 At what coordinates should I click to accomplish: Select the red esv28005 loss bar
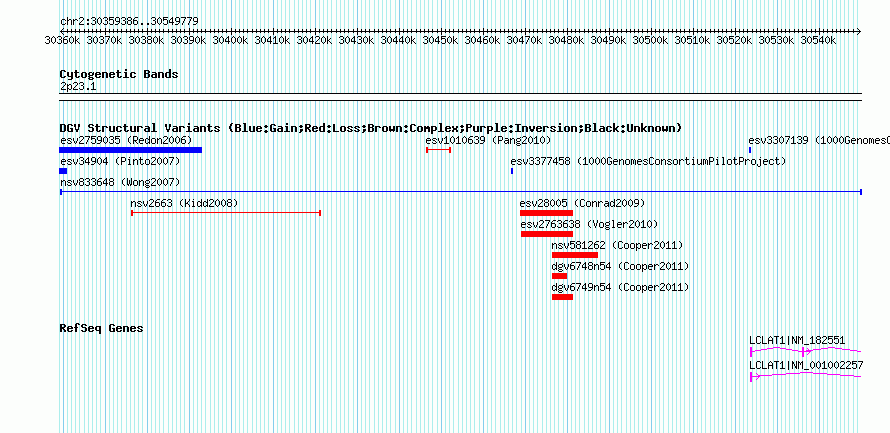pos(546,213)
